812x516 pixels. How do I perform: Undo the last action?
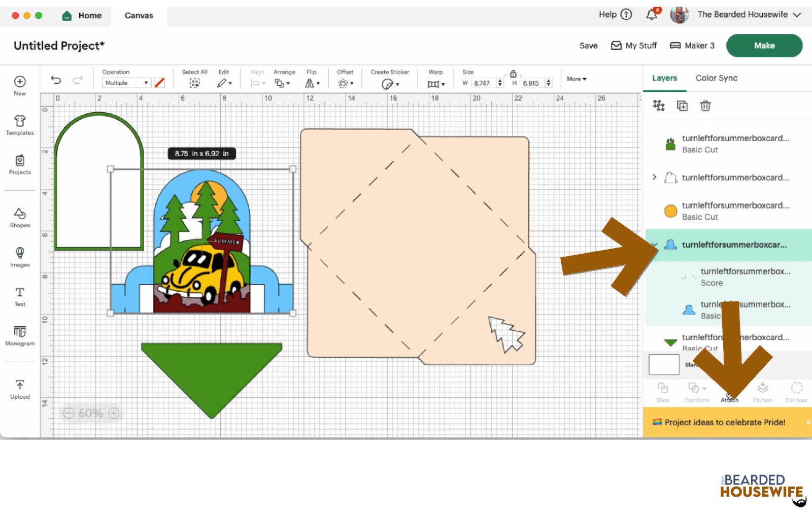click(x=56, y=80)
